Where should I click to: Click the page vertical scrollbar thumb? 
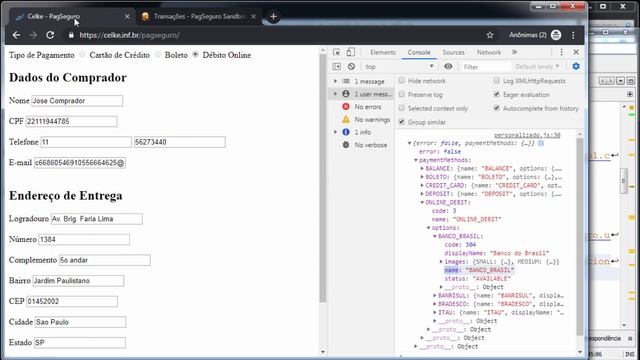click(323, 178)
